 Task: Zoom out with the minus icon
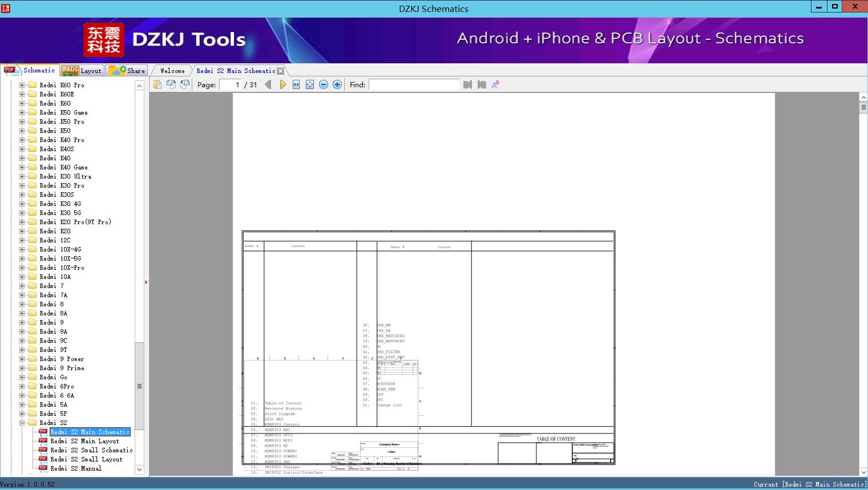pos(324,84)
